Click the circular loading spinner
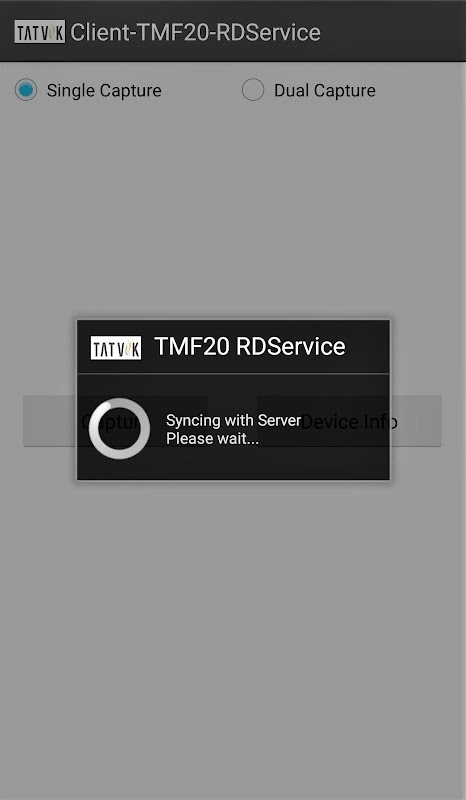The height and width of the screenshot is (800, 466). click(119, 429)
